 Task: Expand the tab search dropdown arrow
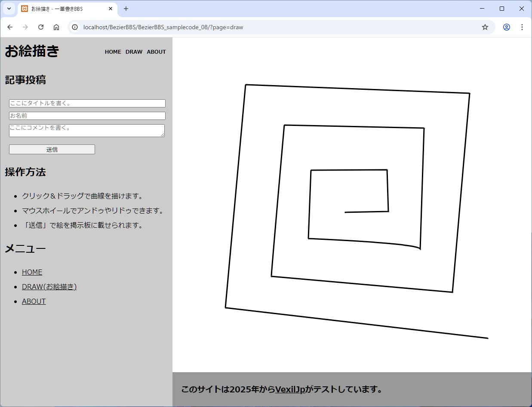point(9,9)
